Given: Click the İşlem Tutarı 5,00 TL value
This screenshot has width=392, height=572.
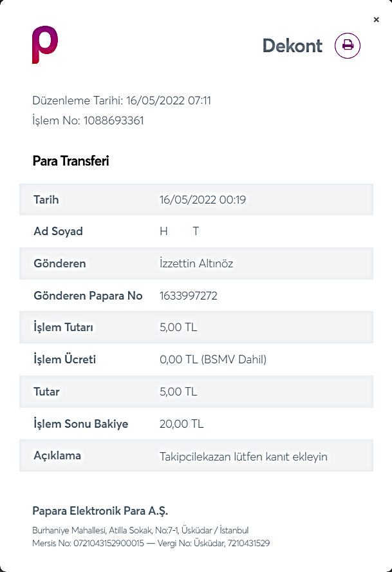Looking at the screenshot, I should click(178, 327).
